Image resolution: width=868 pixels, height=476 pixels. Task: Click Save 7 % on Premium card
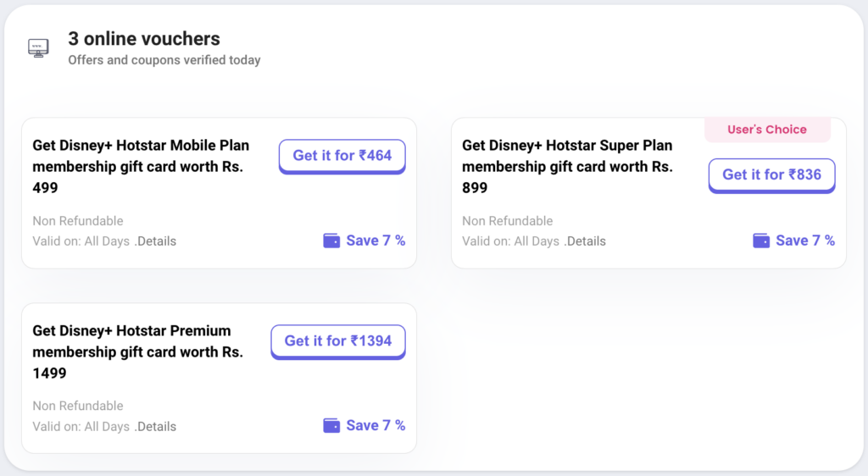(x=376, y=425)
